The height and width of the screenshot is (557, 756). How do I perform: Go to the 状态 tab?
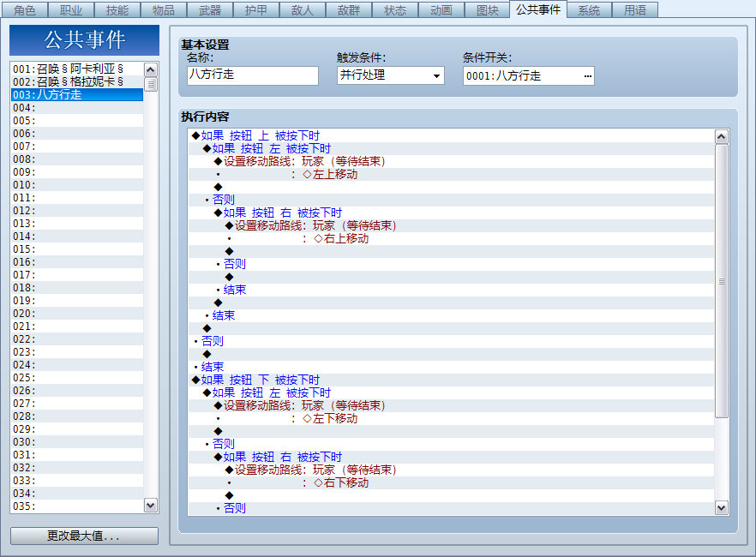395,9
